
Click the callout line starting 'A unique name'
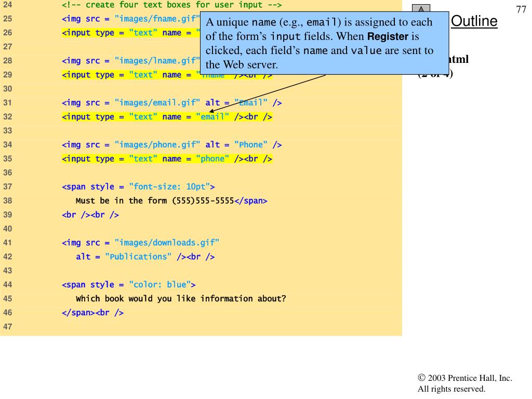[319, 22]
